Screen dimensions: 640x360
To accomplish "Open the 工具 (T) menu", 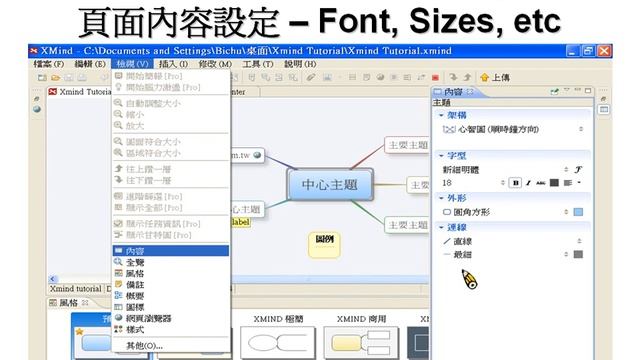I will [258, 64].
